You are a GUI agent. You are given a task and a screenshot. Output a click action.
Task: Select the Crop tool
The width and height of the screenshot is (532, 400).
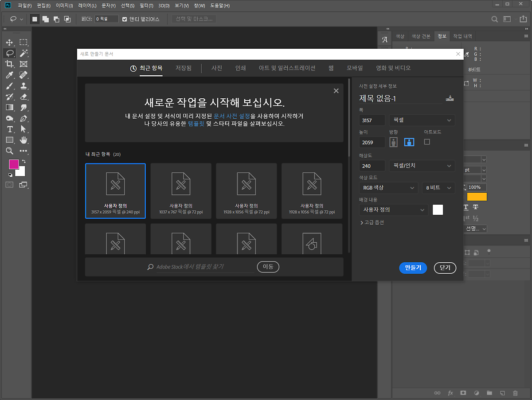tap(9, 64)
